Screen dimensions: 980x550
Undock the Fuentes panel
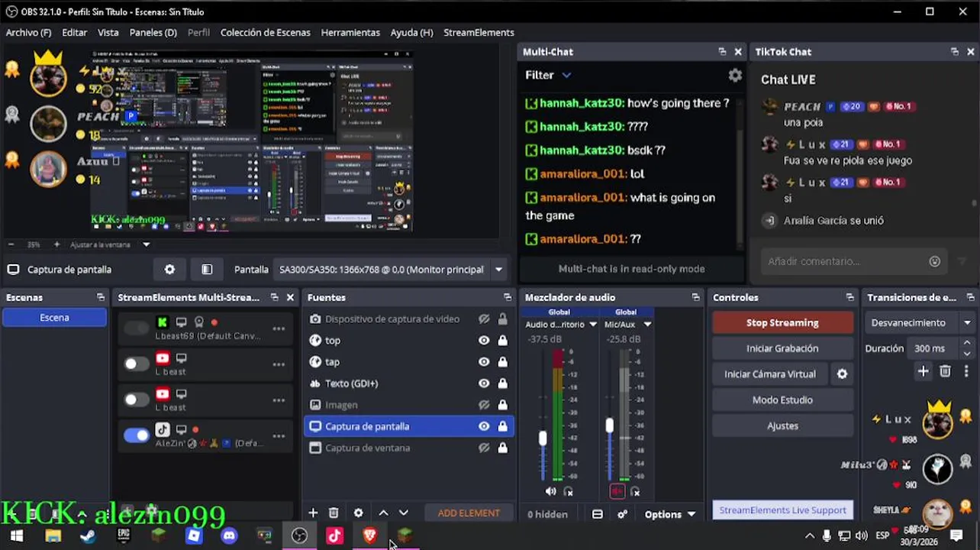tap(508, 298)
